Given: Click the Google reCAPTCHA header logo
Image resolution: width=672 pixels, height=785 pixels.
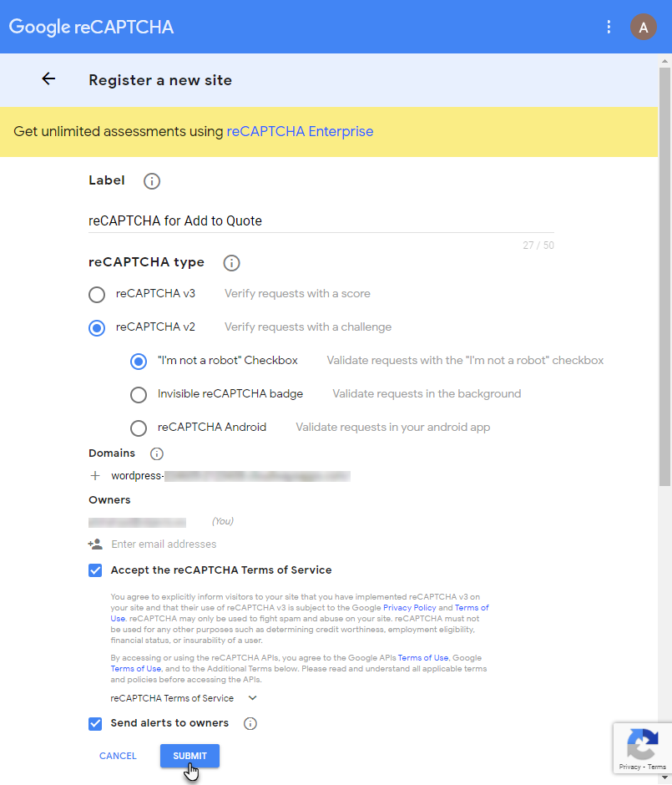Looking at the screenshot, I should 91,27.
